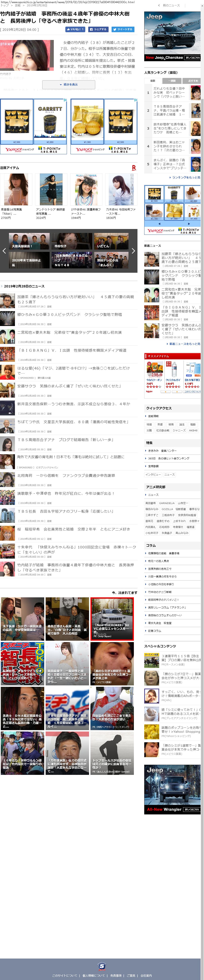Click the Facebook シェアする share button
Viewport: 204px width, 980px height.
(x=98, y=29)
